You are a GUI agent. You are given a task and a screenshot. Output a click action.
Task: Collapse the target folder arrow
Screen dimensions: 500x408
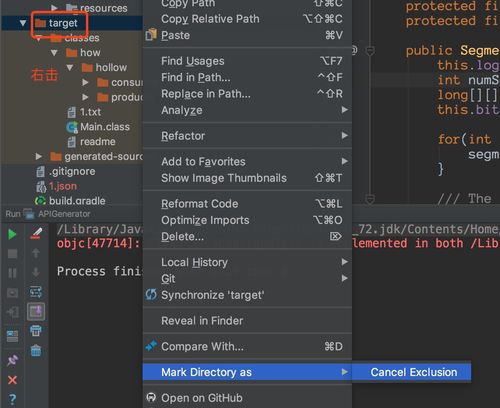coord(23,23)
